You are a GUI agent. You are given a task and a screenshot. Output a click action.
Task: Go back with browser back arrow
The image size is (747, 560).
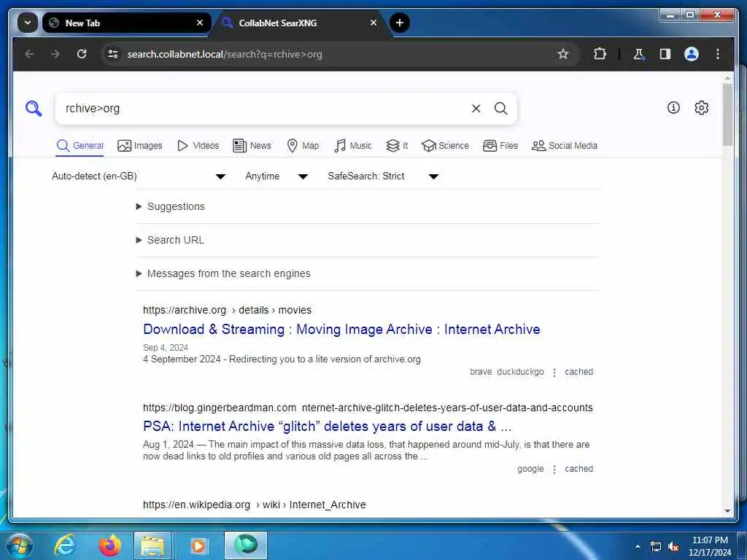pos(29,54)
